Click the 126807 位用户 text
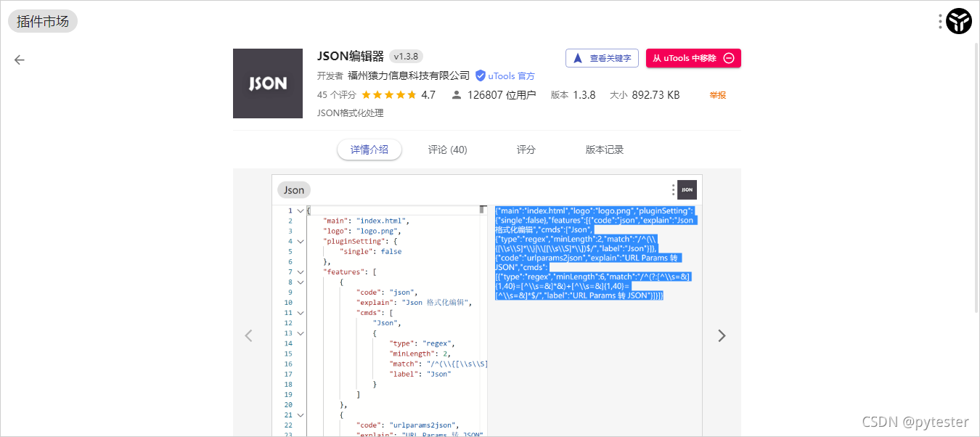980x437 pixels. 502,95
